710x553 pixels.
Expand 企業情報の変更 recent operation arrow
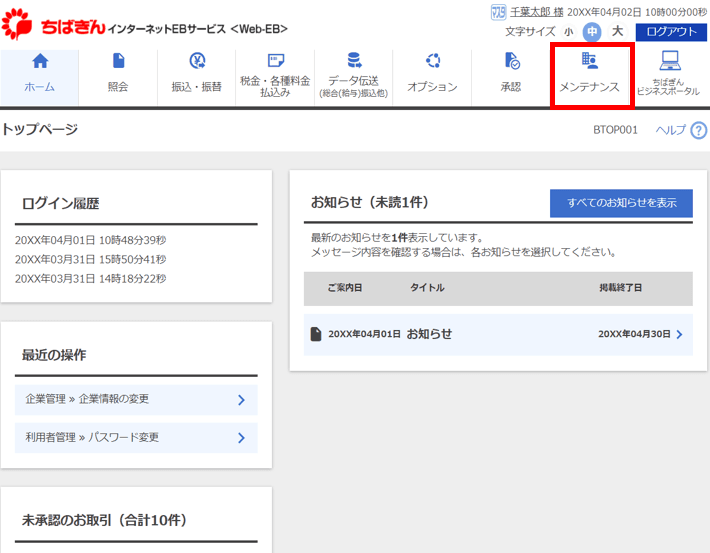tap(241, 399)
